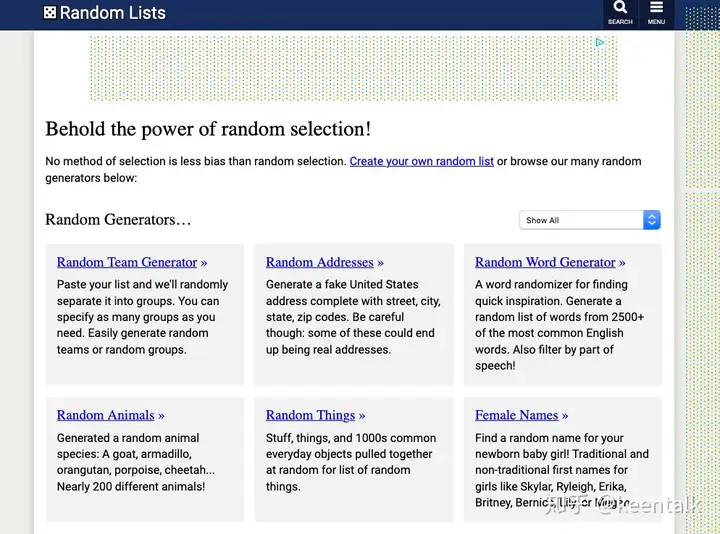Open the Search magnifier icon
Screen dimensions: 720x534
coord(620,9)
